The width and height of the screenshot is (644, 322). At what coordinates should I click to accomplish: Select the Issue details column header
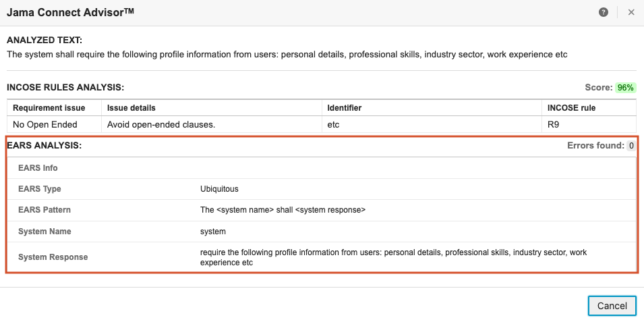pyautogui.click(x=131, y=108)
